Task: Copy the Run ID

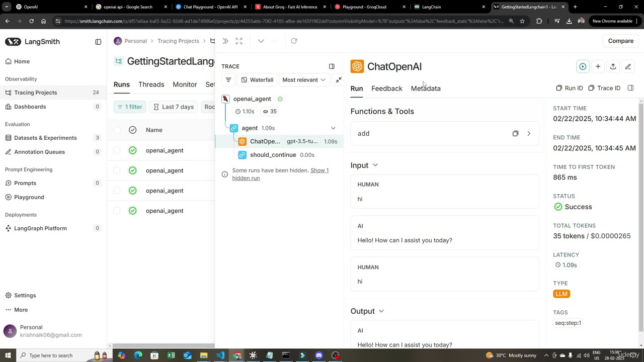Action: 570,88
